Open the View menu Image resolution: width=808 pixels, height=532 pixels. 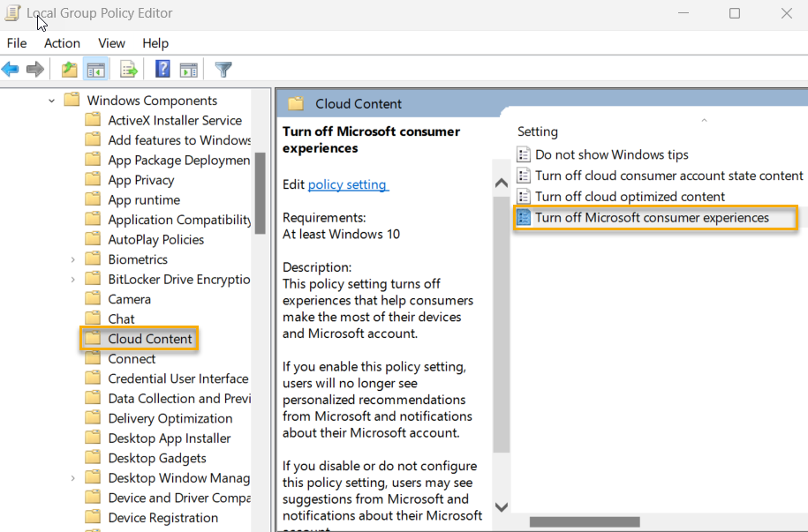coord(111,42)
